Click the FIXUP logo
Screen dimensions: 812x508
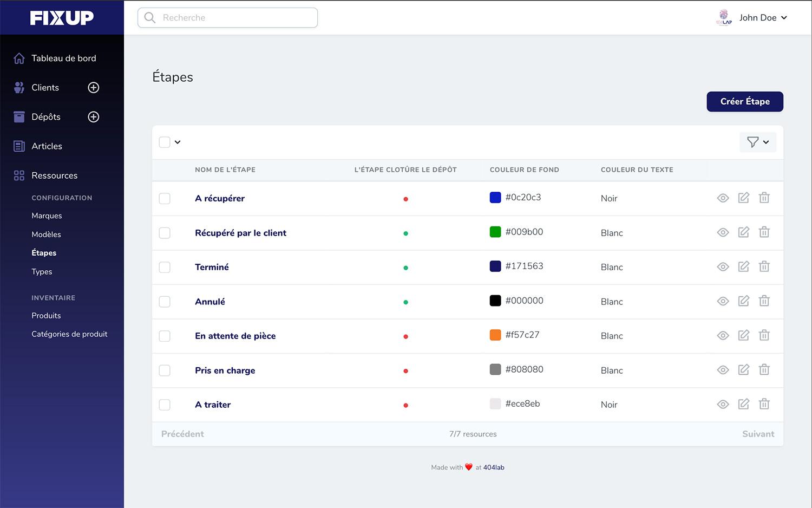tap(62, 18)
